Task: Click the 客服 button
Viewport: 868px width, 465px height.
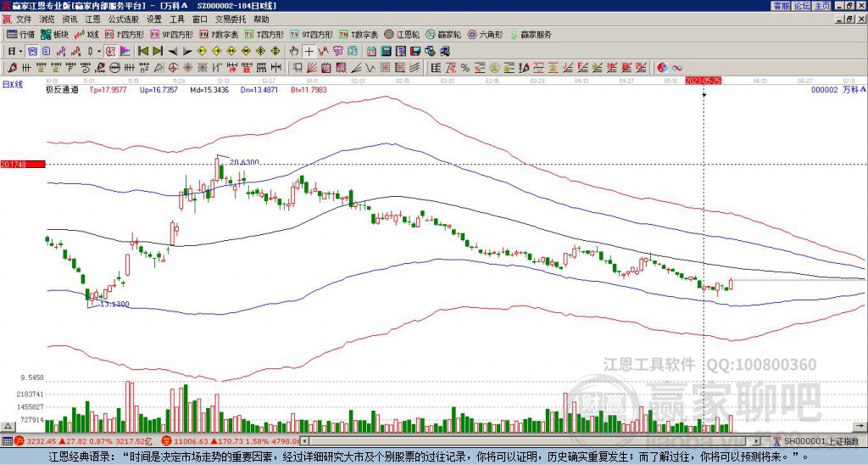Action: (x=781, y=6)
